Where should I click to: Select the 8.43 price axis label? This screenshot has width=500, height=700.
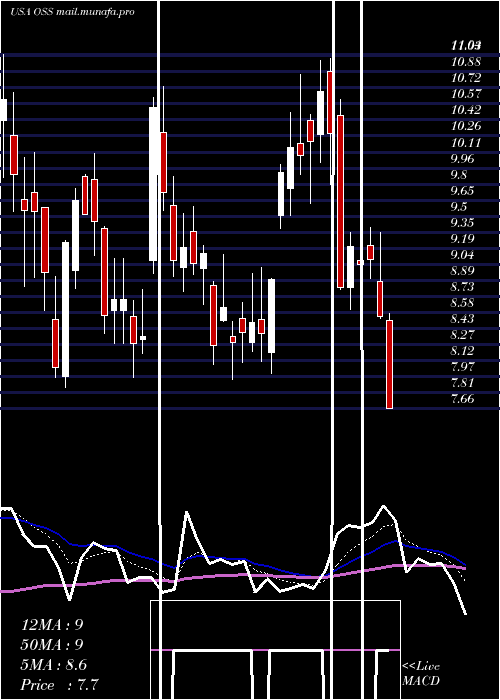(462, 319)
